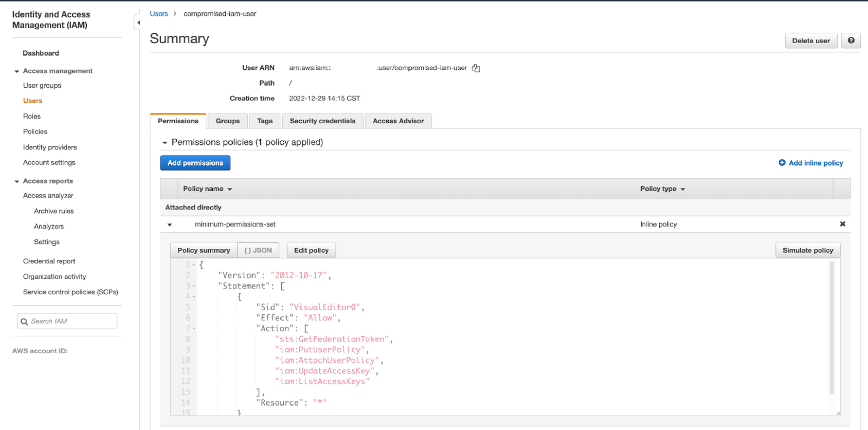Click the Add permissions button

[195, 163]
